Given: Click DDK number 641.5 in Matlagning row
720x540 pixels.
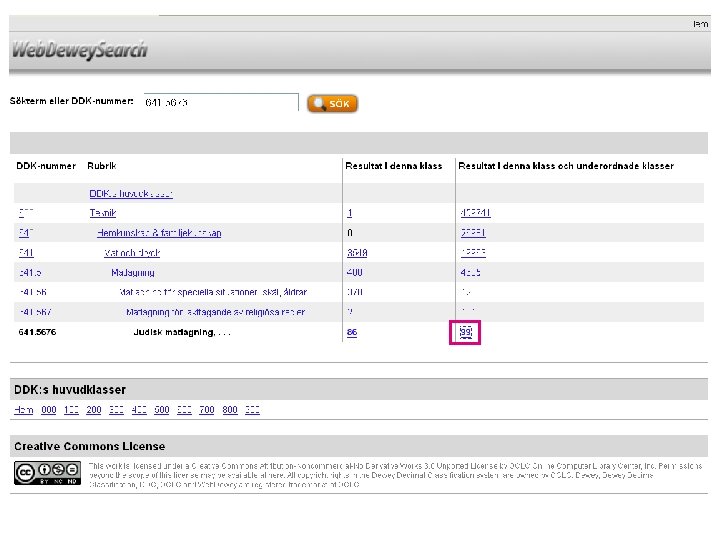Looking at the screenshot, I should (x=30, y=273).
